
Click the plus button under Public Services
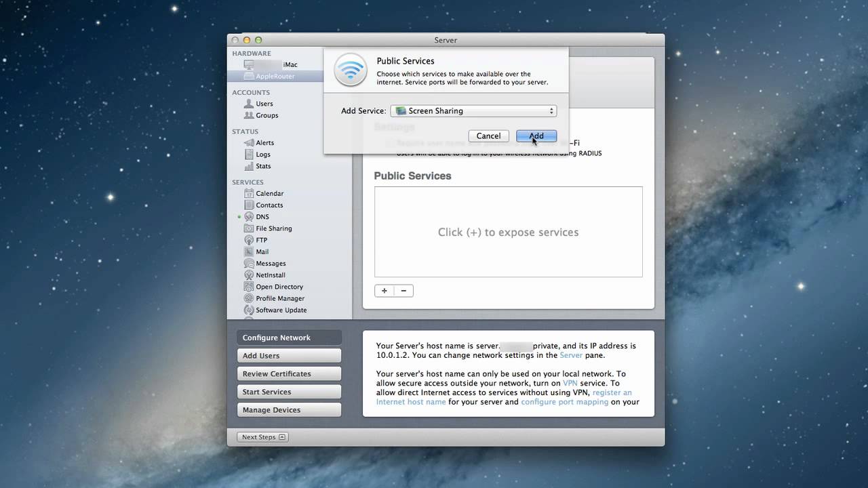click(384, 291)
